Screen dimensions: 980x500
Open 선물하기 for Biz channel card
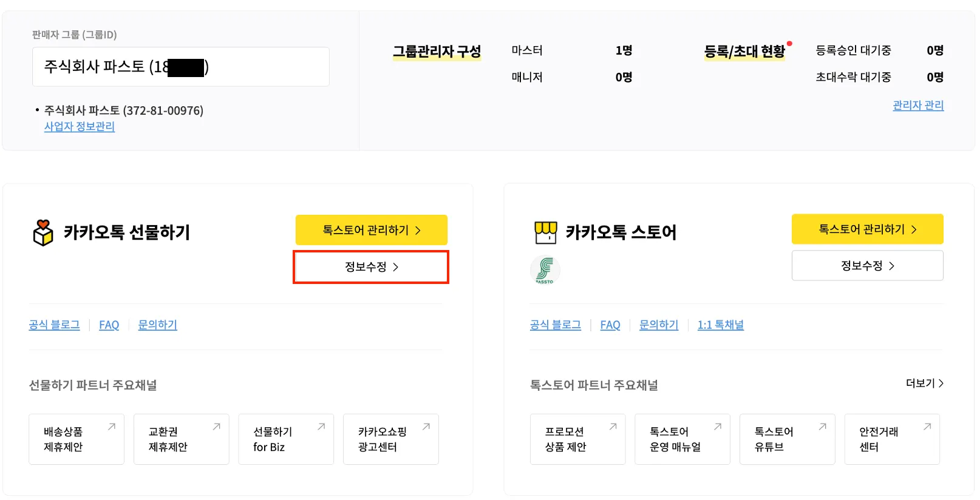tap(286, 439)
